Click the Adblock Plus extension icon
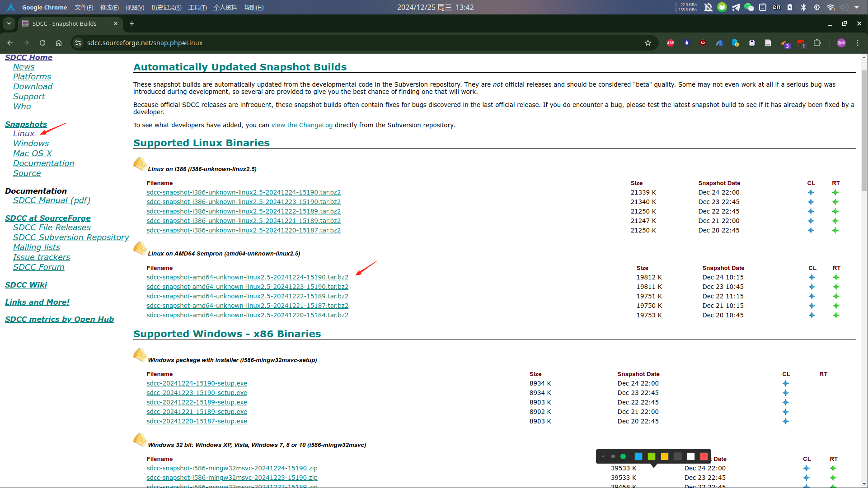 click(x=671, y=43)
